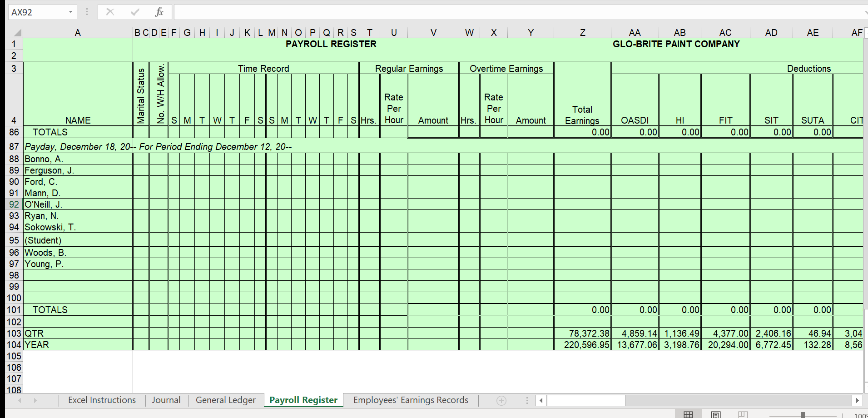Select the Sokowski, T. name cell

(78, 227)
